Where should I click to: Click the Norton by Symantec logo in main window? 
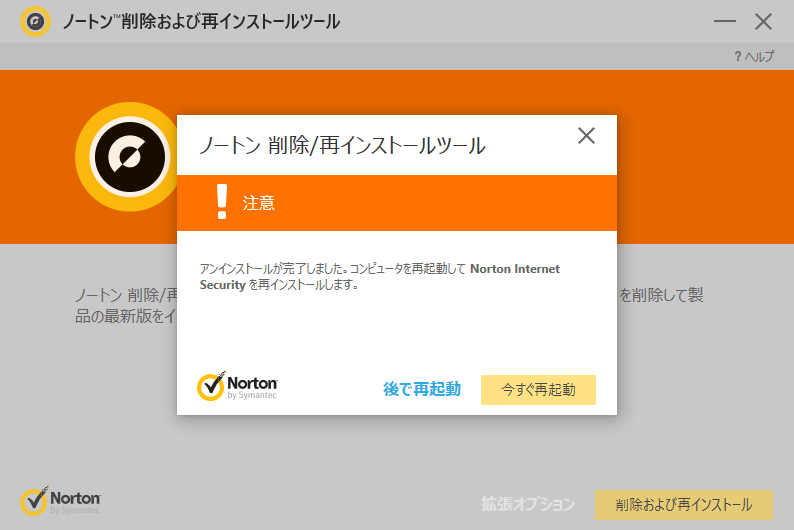tap(60, 501)
